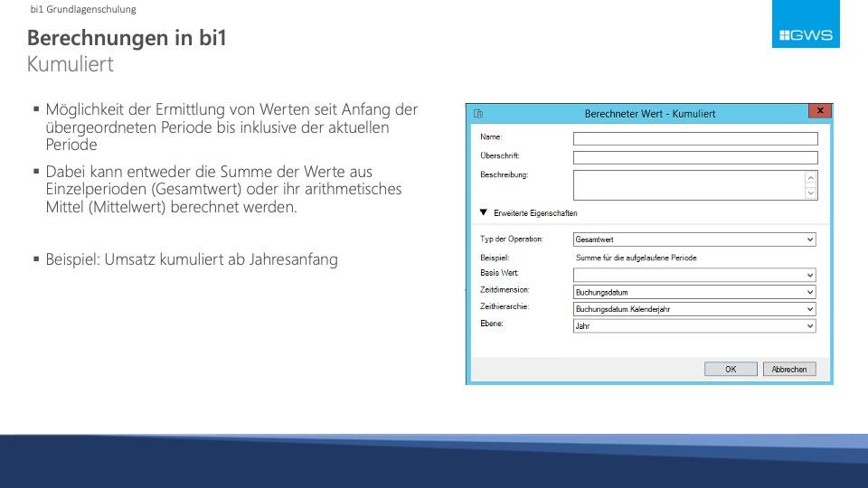The height and width of the screenshot is (488, 868).
Task: Open Zeitdimension dropdown
Action: click(x=694, y=292)
